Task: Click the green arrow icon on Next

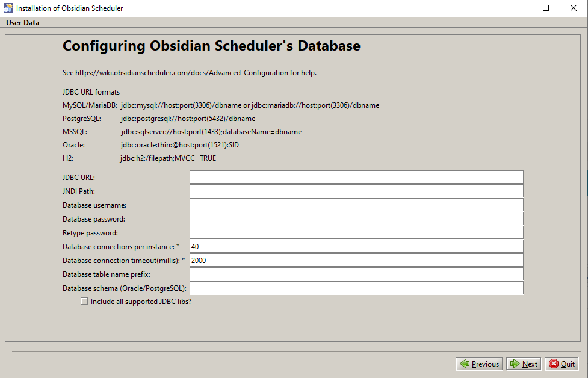Action: point(515,364)
